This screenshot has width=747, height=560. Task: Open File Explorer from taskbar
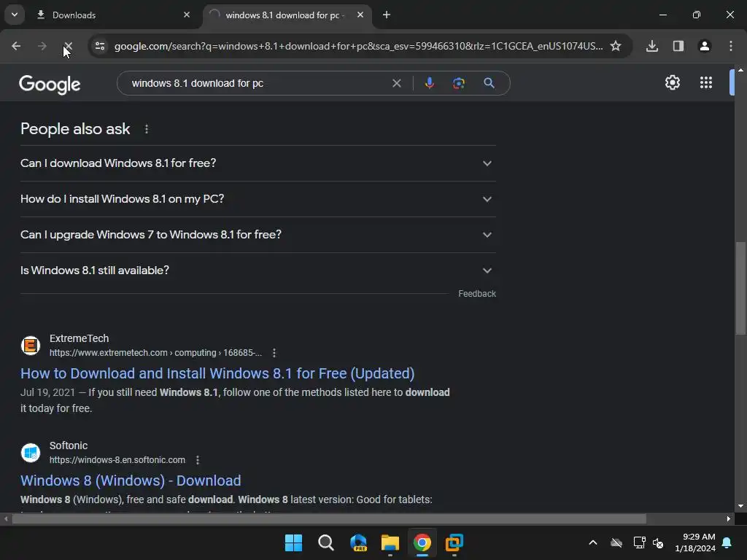point(390,542)
